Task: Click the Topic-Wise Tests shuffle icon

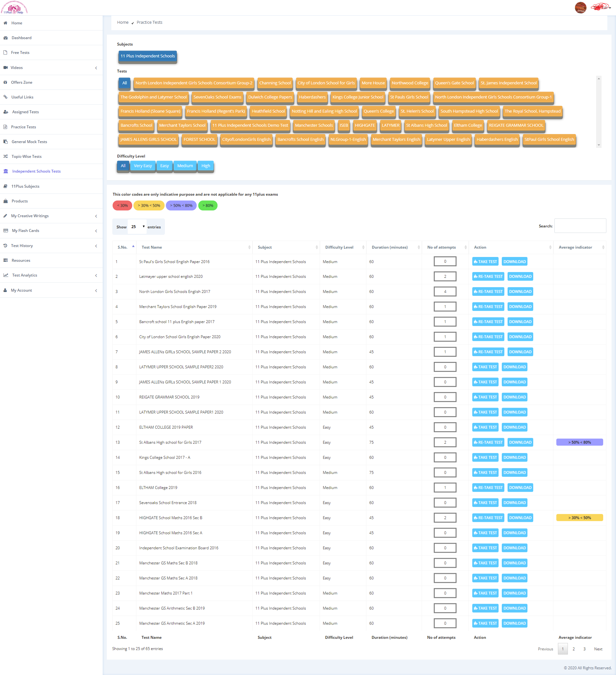Action: [x=5, y=156]
